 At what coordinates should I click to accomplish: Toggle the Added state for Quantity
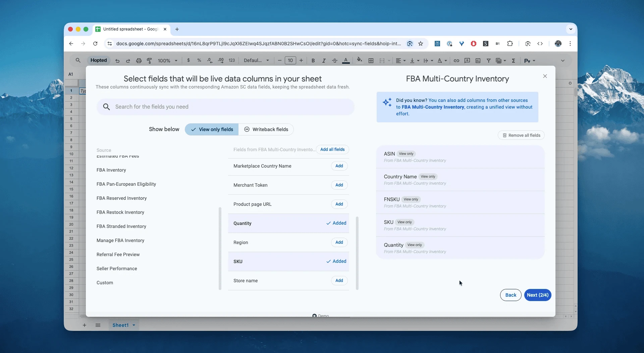[336, 223]
